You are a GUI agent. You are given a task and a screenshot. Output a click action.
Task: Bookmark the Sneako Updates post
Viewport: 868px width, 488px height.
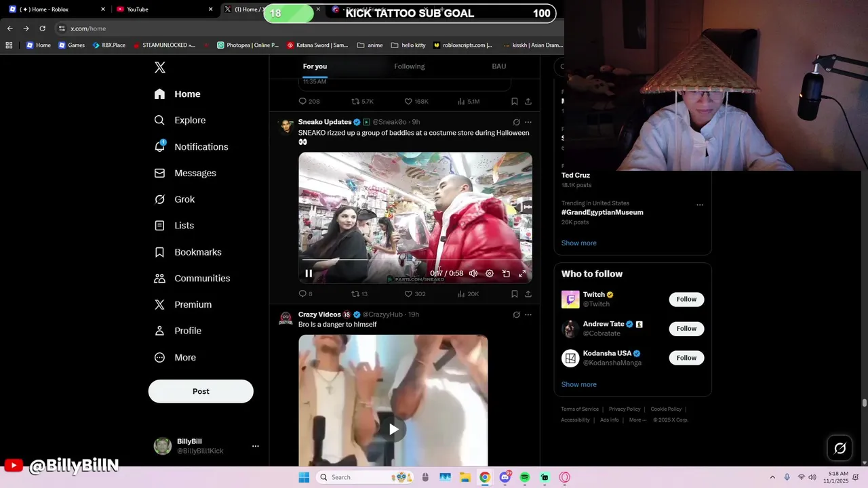[515, 293]
